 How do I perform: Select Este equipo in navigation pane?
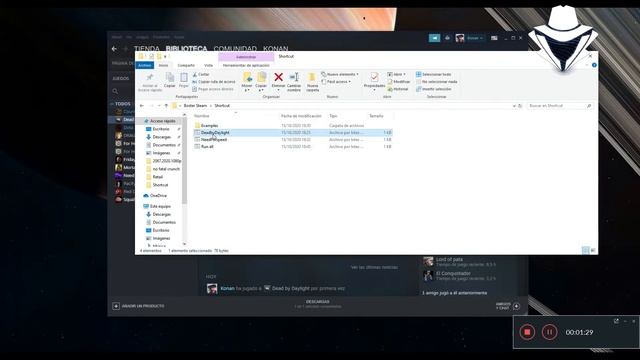pos(160,207)
